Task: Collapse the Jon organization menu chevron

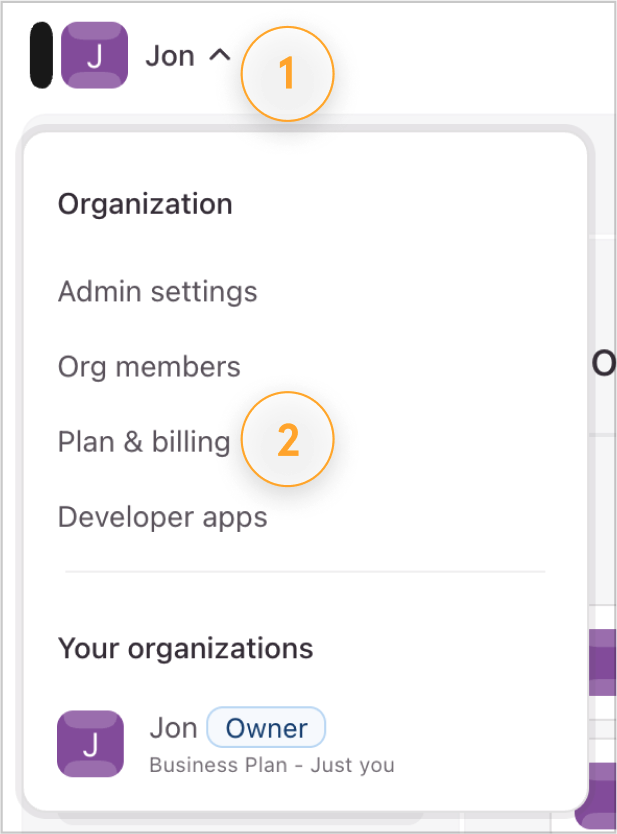Action: click(219, 55)
